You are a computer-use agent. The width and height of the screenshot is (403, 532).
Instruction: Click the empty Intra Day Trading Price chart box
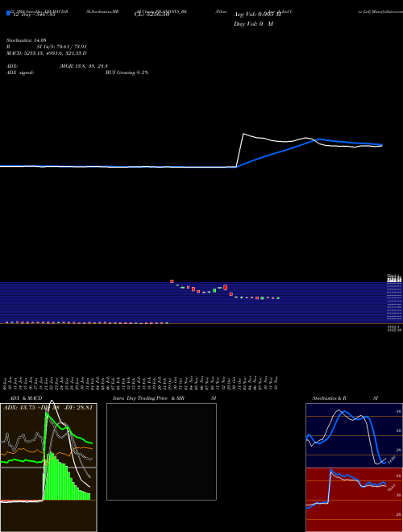click(x=161, y=451)
